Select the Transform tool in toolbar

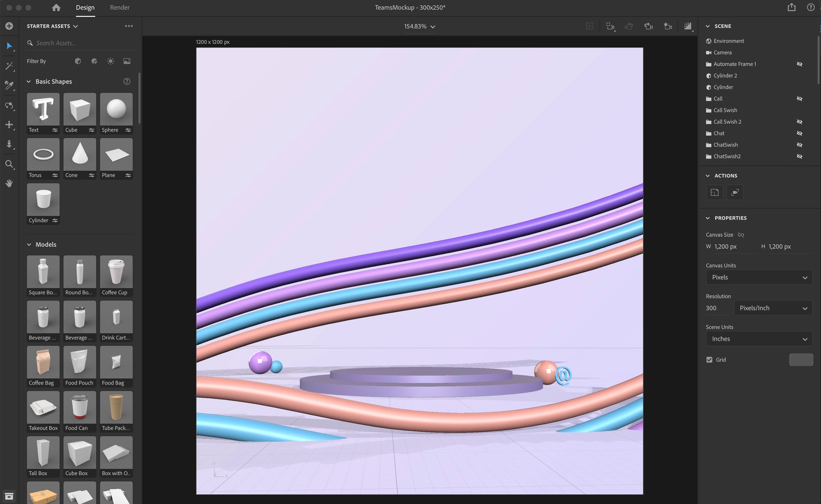click(9, 125)
